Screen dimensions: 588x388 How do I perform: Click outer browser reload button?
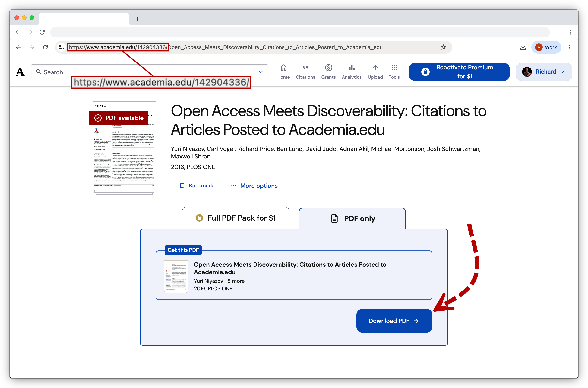coord(42,32)
